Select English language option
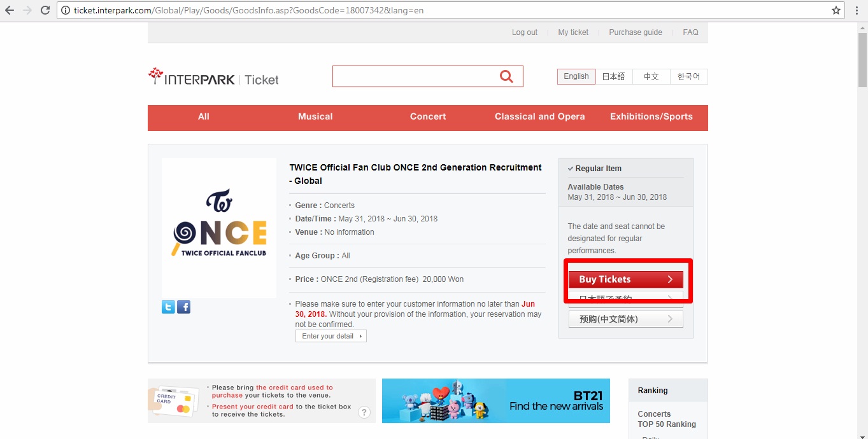The height and width of the screenshot is (439, 868). (x=576, y=76)
